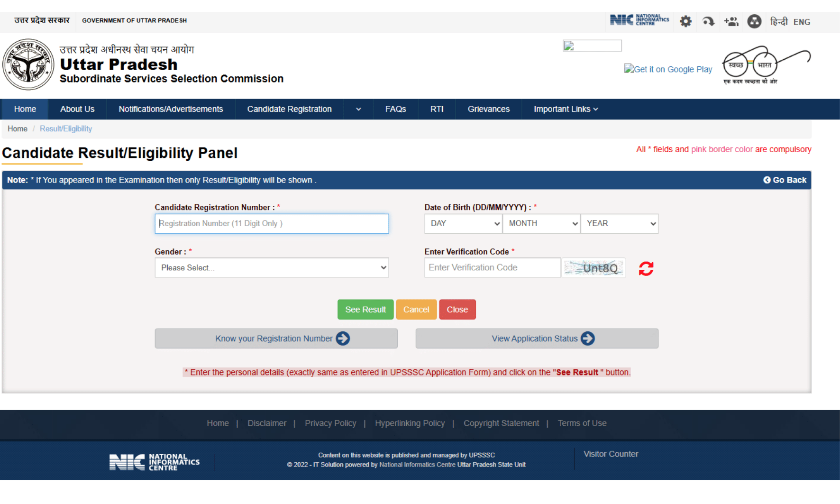Click the NIC logo in the footer
The width and height of the screenshot is (840, 504).
point(155,462)
